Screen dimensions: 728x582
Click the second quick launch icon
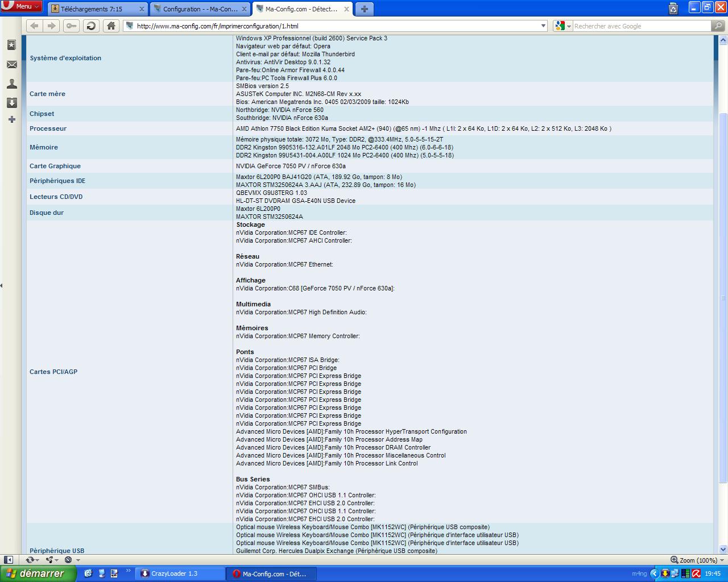pos(102,573)
